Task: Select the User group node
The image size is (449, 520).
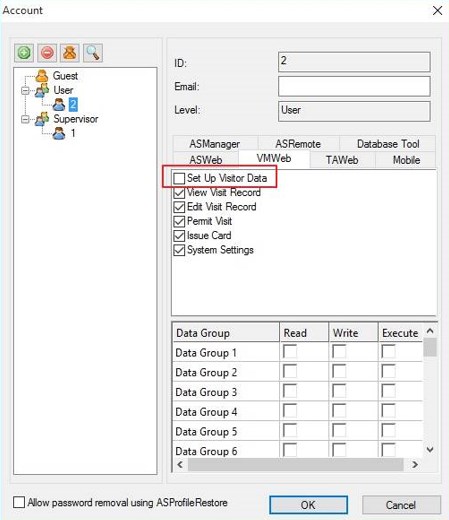Action: [x=63, y=90]
